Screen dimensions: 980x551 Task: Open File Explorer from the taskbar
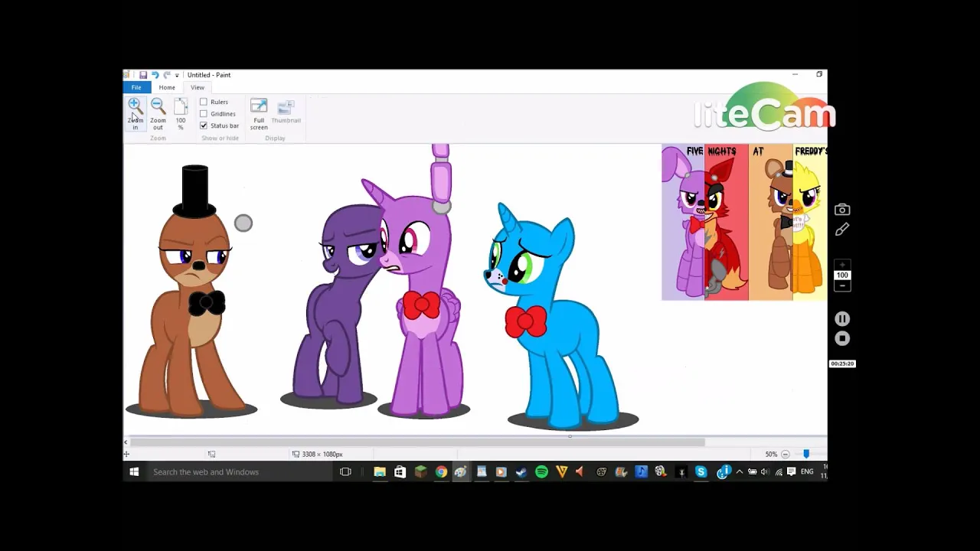tap(380, 471)
